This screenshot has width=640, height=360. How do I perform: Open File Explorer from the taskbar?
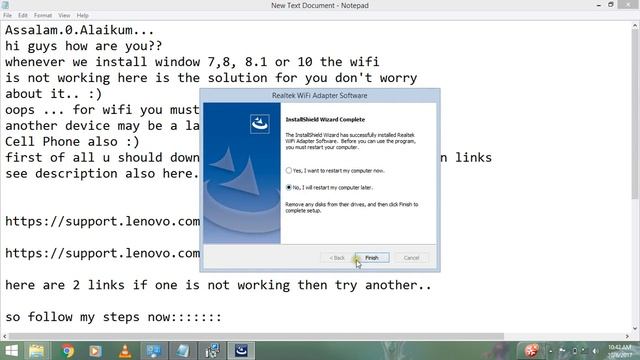[x=37, y=351]
